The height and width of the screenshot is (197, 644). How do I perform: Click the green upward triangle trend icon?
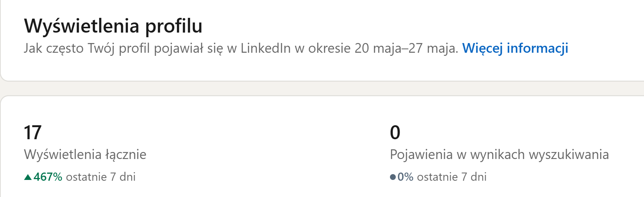pos(28,177)
